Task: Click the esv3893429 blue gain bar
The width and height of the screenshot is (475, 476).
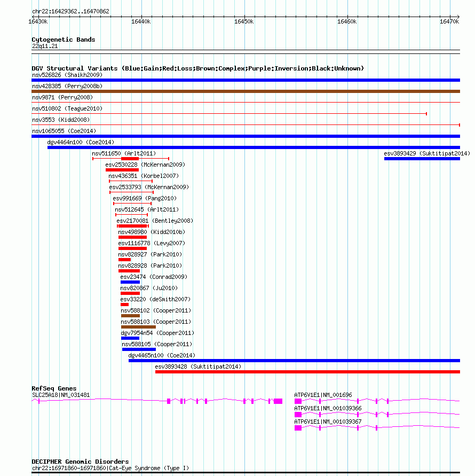Action: (422, 159)
